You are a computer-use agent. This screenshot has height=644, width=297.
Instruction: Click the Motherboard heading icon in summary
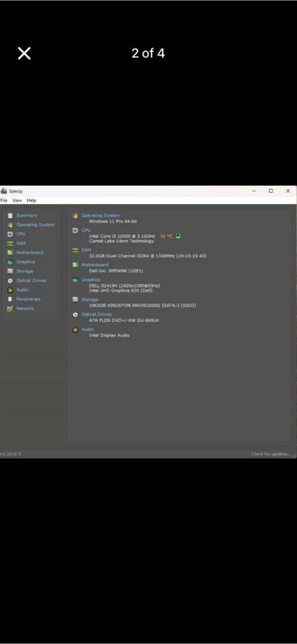point(75,265)
